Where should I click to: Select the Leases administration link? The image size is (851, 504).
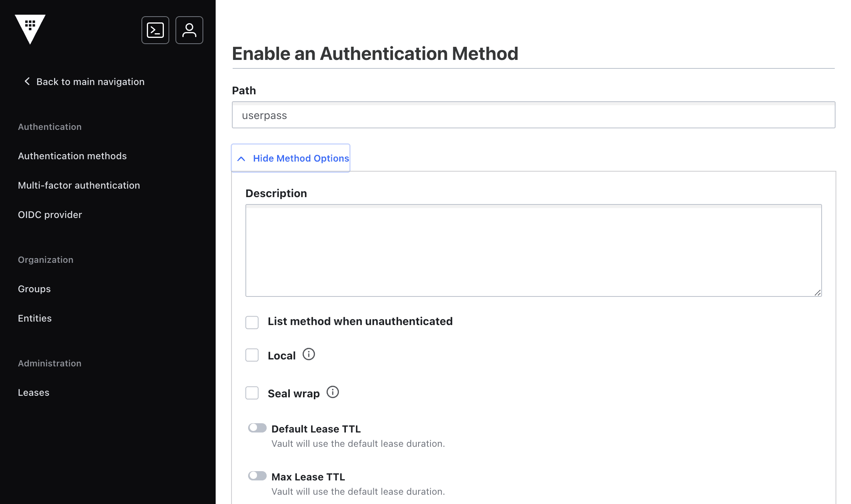tap(33, 392)
